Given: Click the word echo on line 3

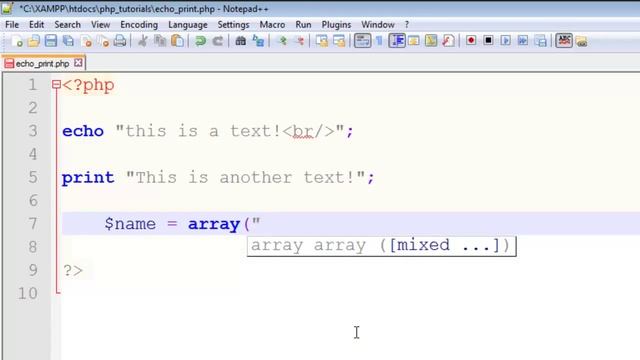Looking at the screenshot, I should 83,131.
